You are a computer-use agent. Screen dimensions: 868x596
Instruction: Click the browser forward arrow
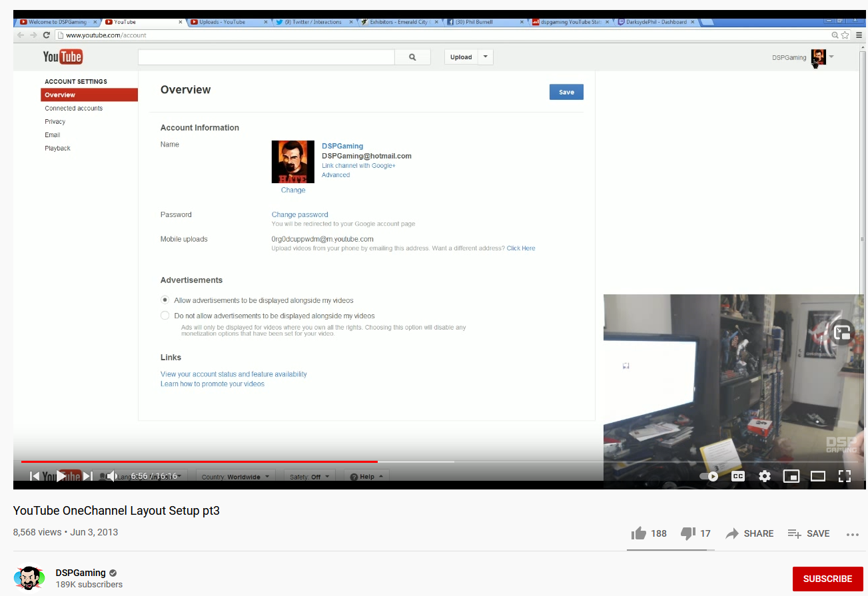[x=33, y=35]
